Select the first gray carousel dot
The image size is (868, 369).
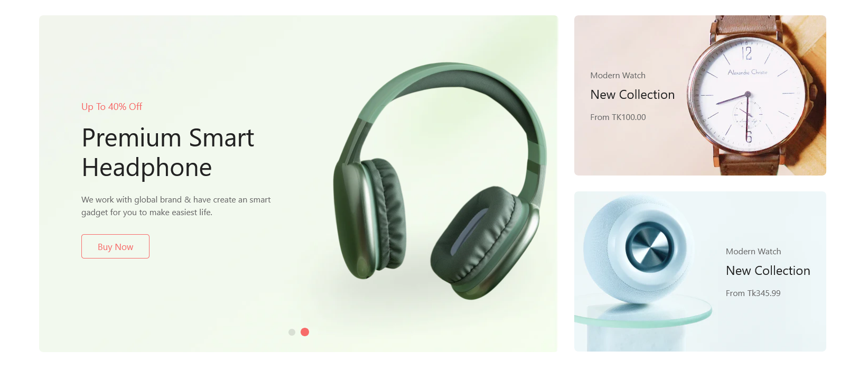pyautogui.click(x=292, y=332)
